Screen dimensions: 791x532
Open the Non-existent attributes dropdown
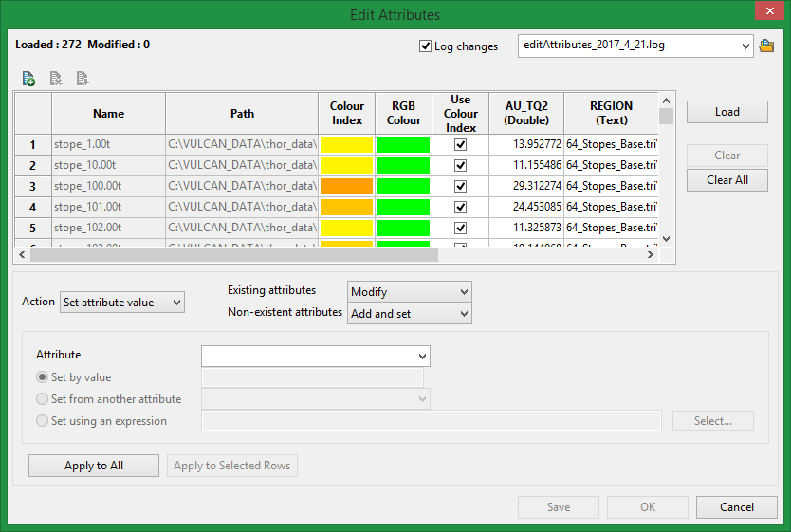pyautogui.click(x=410, y=313)
